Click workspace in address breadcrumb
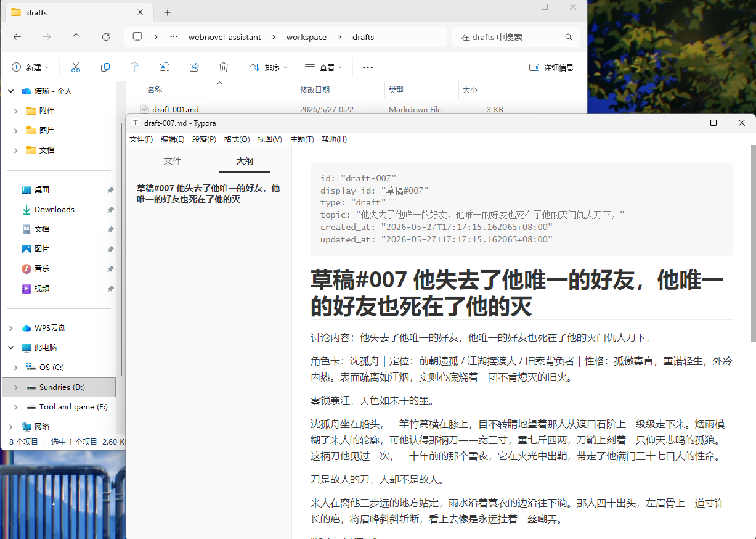The height and width of the screenshot is (539, 756). [x=306, y=37]
